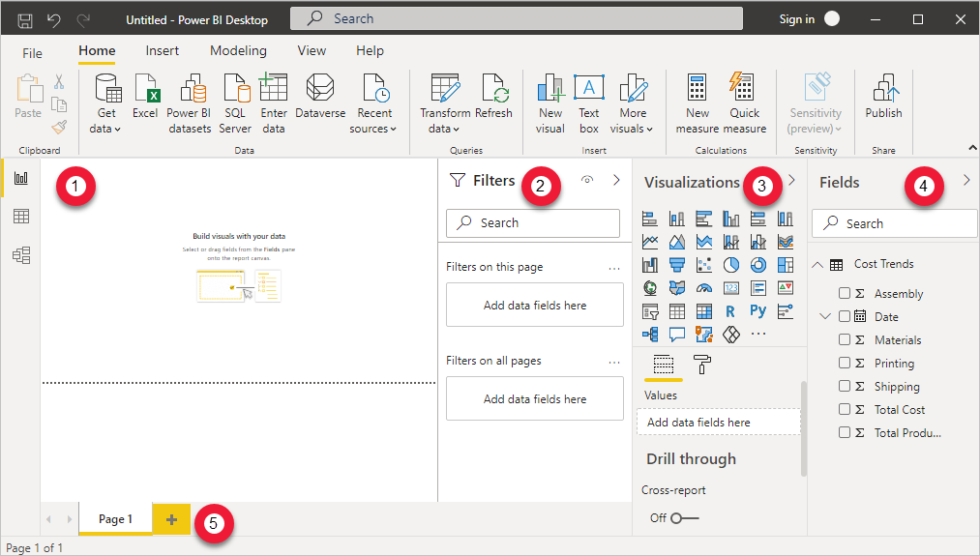Click the title bar Search box
Viewport: 980px width, 556px height.
tap(517, 18)
